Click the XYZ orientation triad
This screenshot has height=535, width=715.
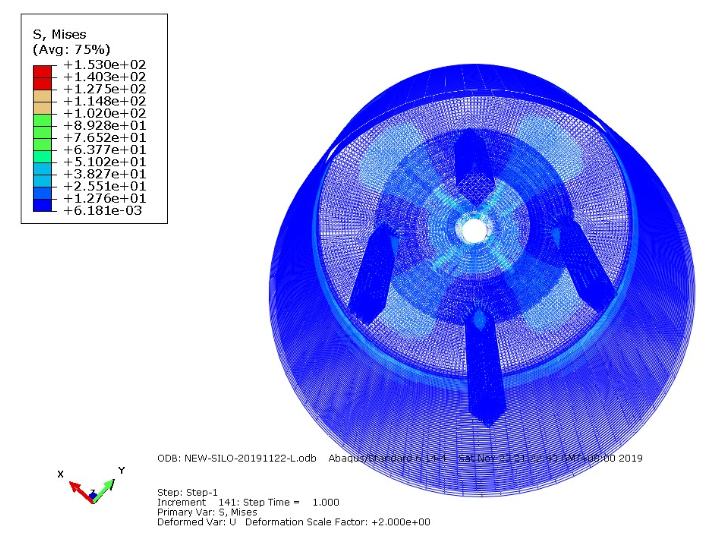91,487
